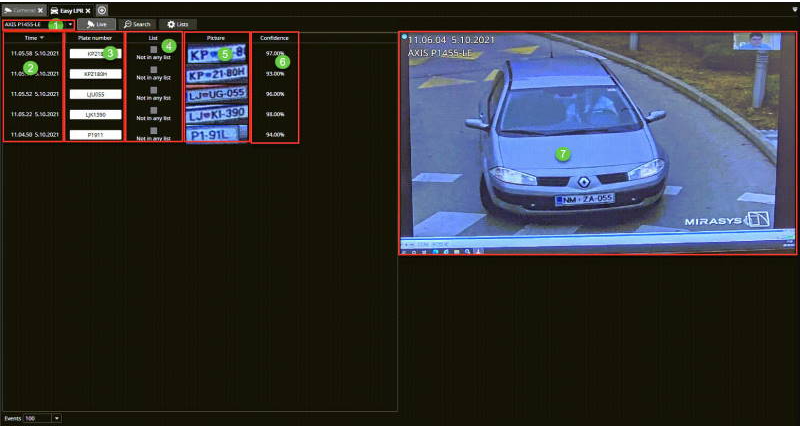Expand the AXIS P1455-LE camera dropdown
Screen dimensions: 803x427
coord(70,23)
